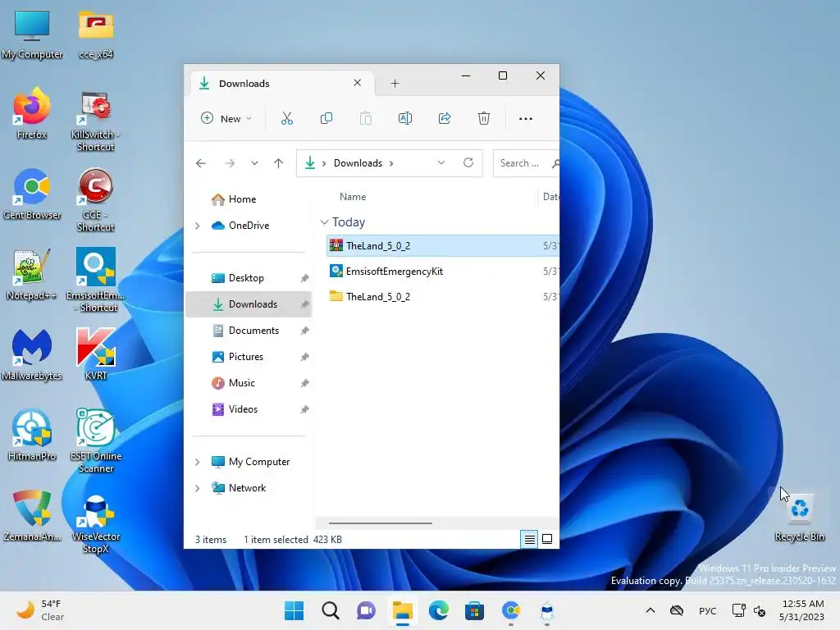This screenshot has width=840, height=630.
Task: Switch to large thumbnails view icon
Action: tap(547, 539)
